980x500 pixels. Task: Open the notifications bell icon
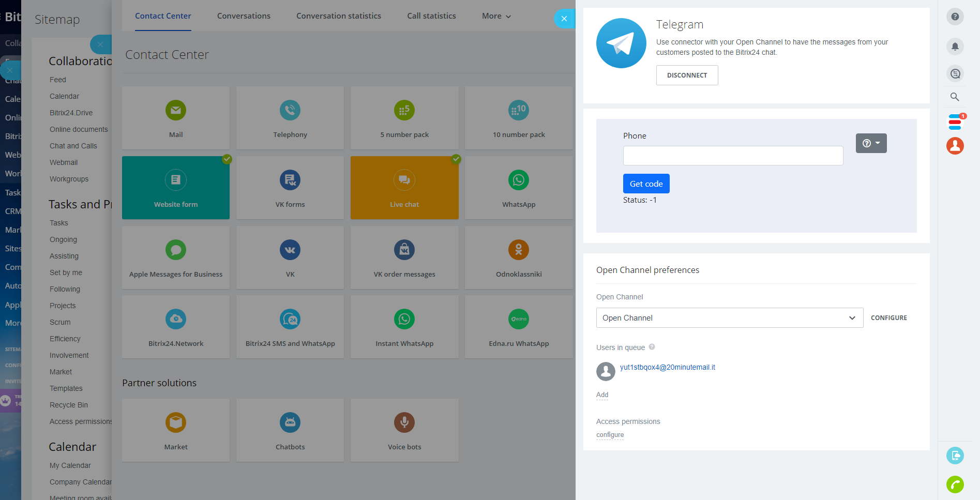click(955, 47)
